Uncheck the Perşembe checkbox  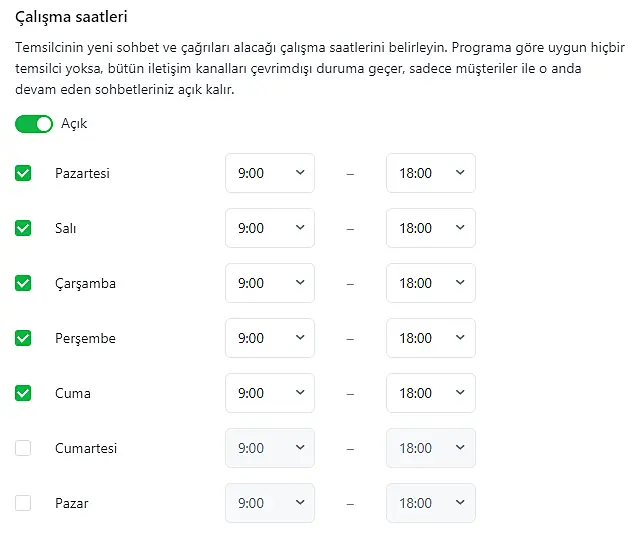click(x=23, y=338)
